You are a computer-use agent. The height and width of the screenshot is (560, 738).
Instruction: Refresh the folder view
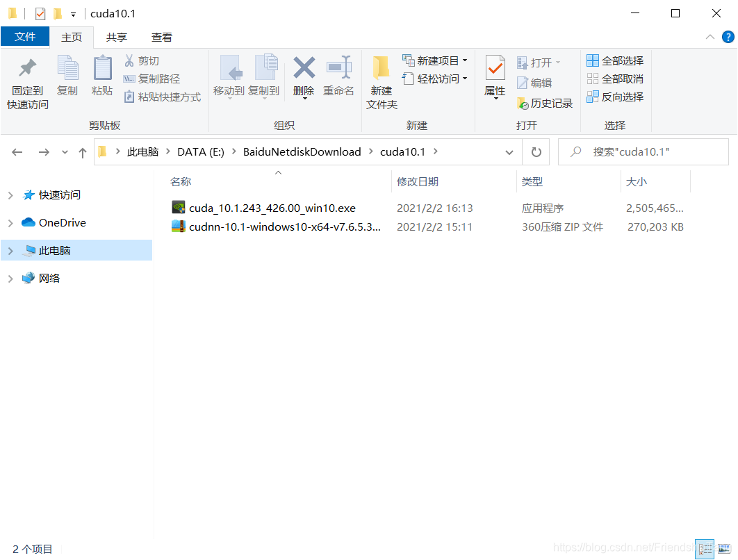click(x=536, y=152)
